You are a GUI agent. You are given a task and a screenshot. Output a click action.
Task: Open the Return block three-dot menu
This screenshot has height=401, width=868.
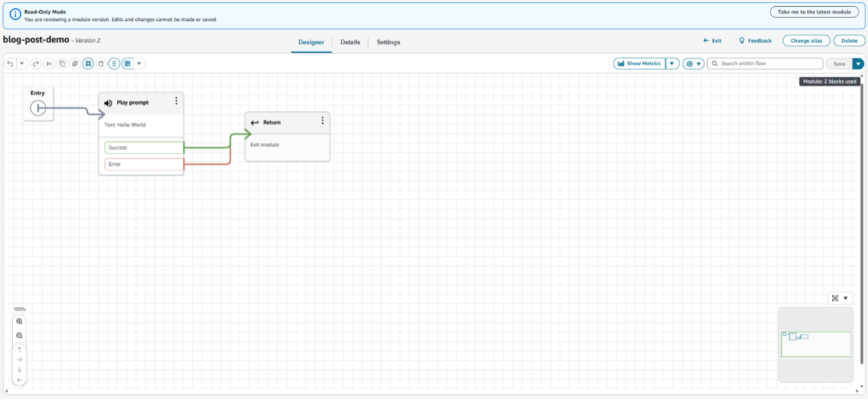click(322, 121)
